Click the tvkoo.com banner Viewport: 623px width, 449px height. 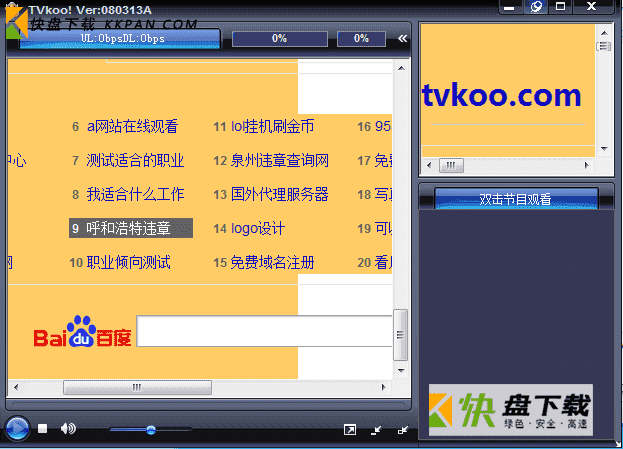click(502, 95)
